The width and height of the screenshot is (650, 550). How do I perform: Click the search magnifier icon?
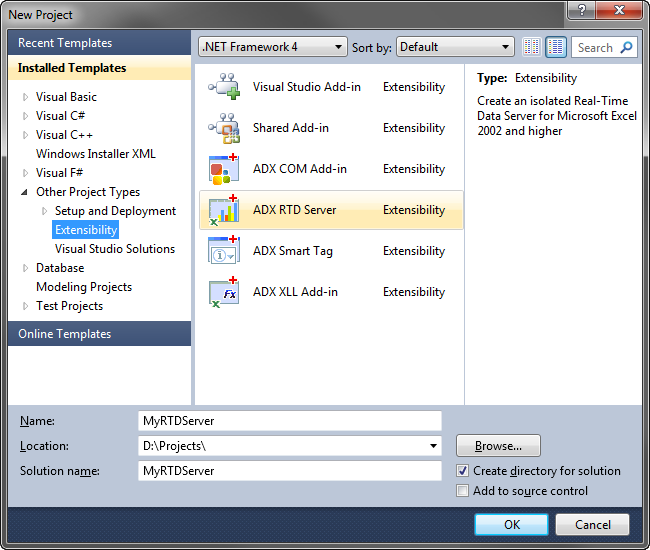[x=626, y=47]
